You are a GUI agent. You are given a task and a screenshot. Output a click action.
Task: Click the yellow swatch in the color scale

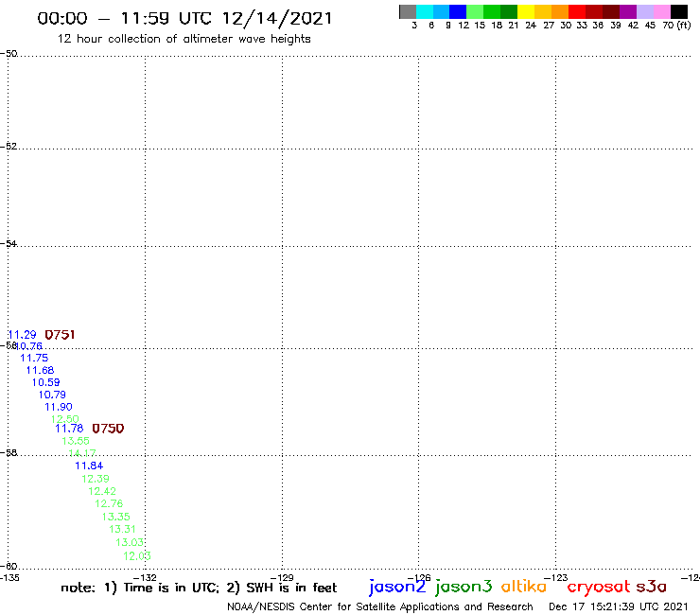pyautogui.click(x=526, y=12)
